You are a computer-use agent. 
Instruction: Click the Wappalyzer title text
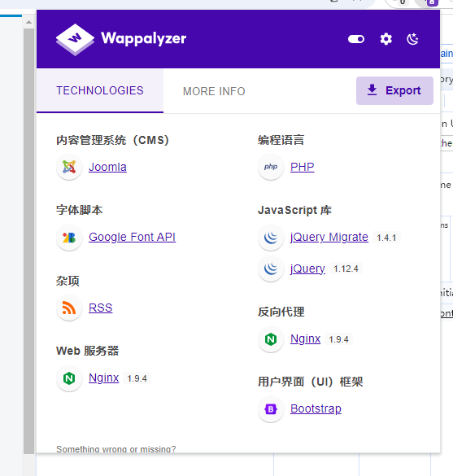(x=143, y=38)
